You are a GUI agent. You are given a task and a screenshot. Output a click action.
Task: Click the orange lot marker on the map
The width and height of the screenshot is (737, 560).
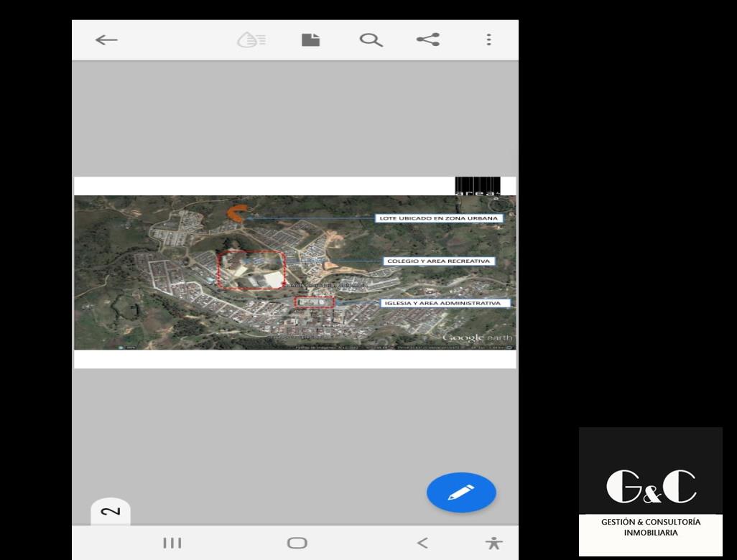(x=236, y=213)
